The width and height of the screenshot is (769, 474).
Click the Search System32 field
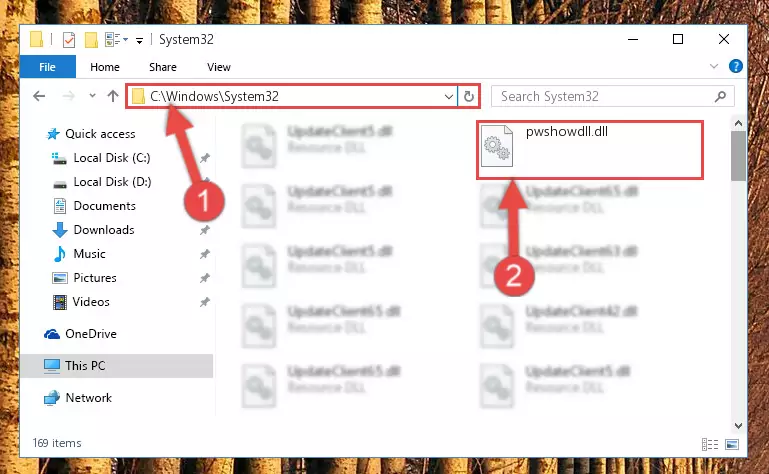604,96
